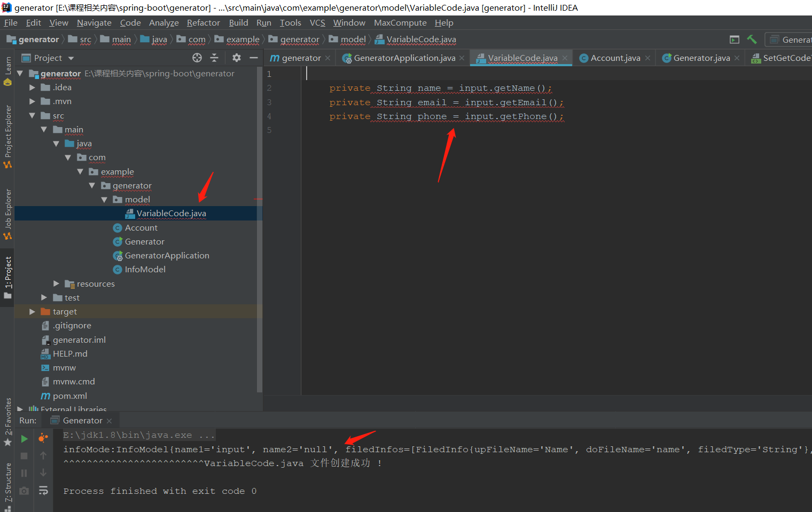This screenshot has width=812, height=512.
Task: Toggle the Project Explorer side tab
Action: (7, 137)
